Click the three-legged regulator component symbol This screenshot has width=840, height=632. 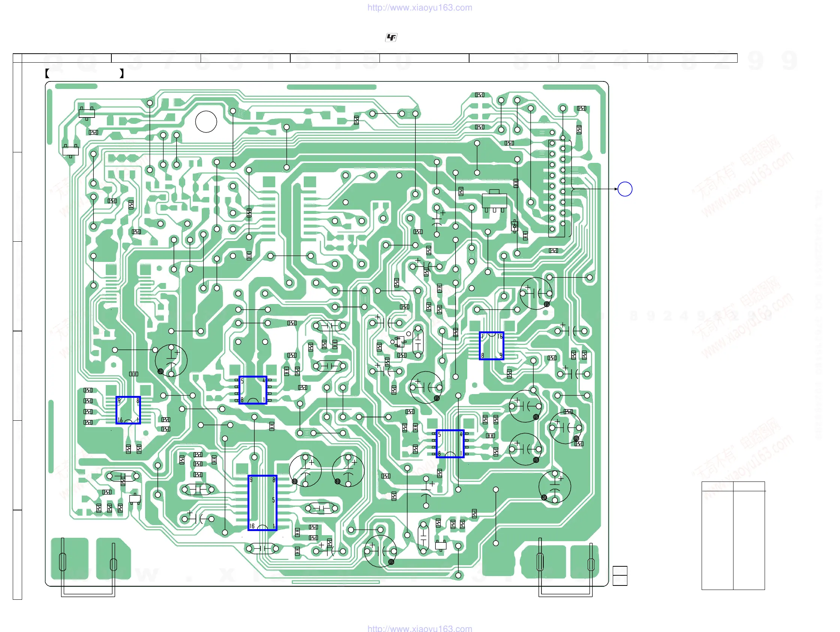pos(494,200)
